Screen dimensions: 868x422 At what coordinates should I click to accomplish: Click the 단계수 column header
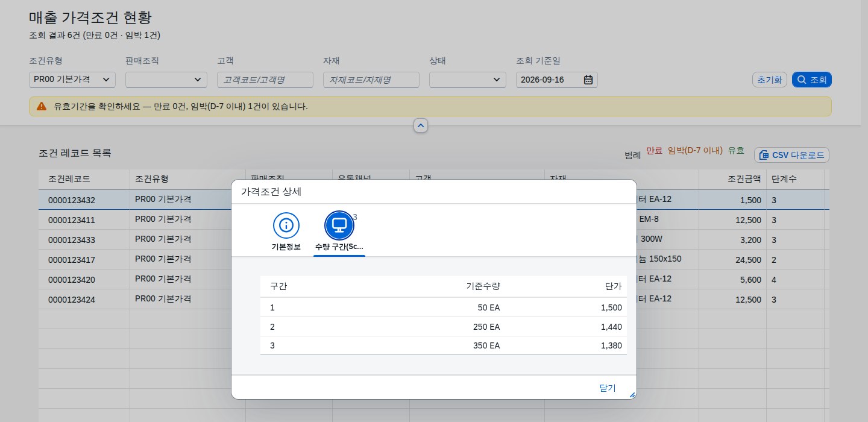coord(795,179)
